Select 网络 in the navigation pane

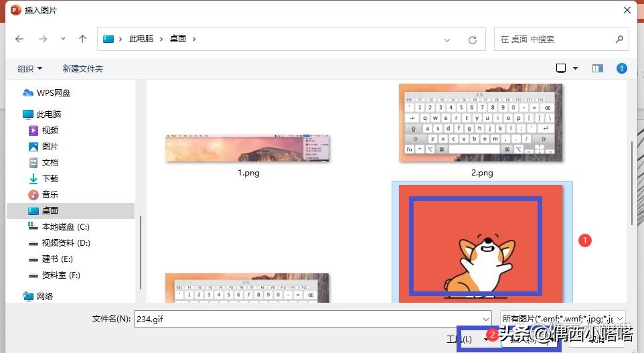pos(45,296)
